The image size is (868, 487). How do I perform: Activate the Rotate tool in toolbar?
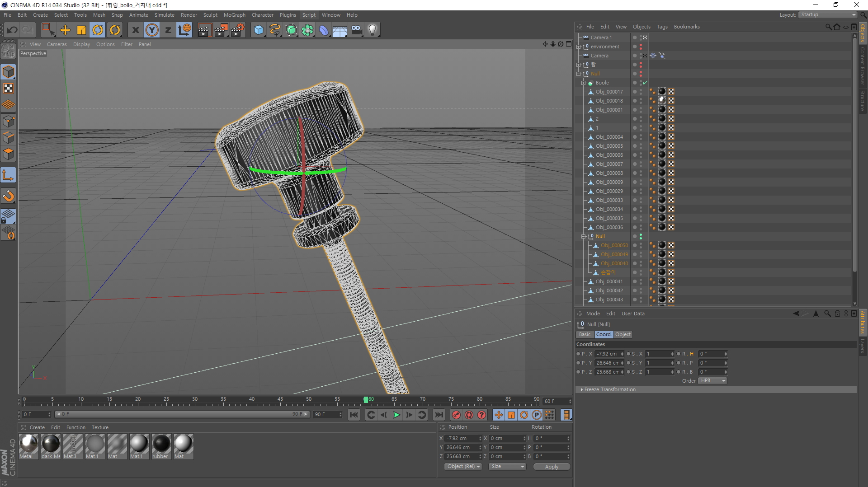[x=98, y=30]
